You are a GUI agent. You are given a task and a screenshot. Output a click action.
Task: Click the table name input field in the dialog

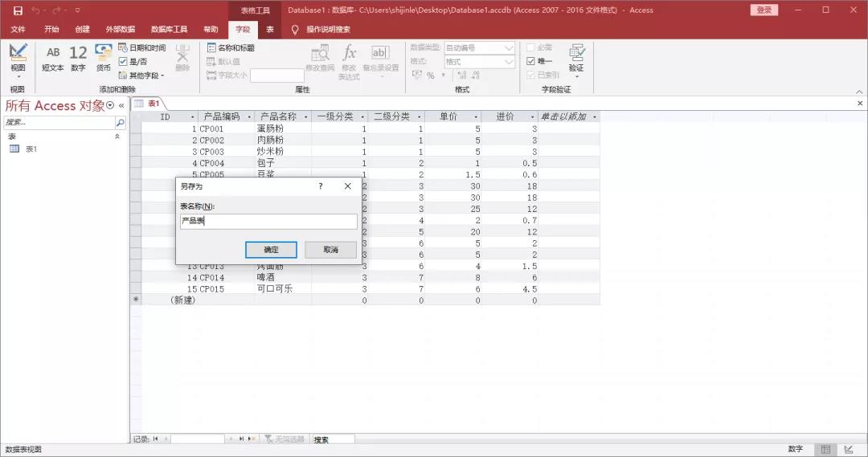[x=268, y=222]
